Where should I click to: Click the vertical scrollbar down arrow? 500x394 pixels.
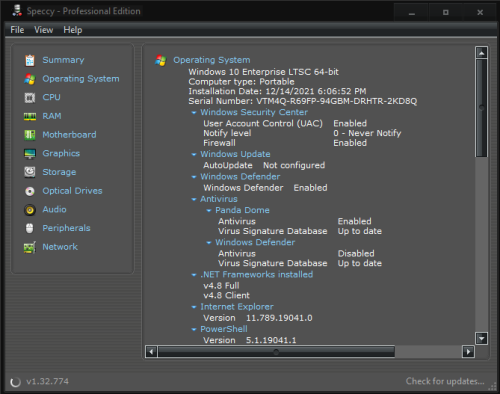482,338
